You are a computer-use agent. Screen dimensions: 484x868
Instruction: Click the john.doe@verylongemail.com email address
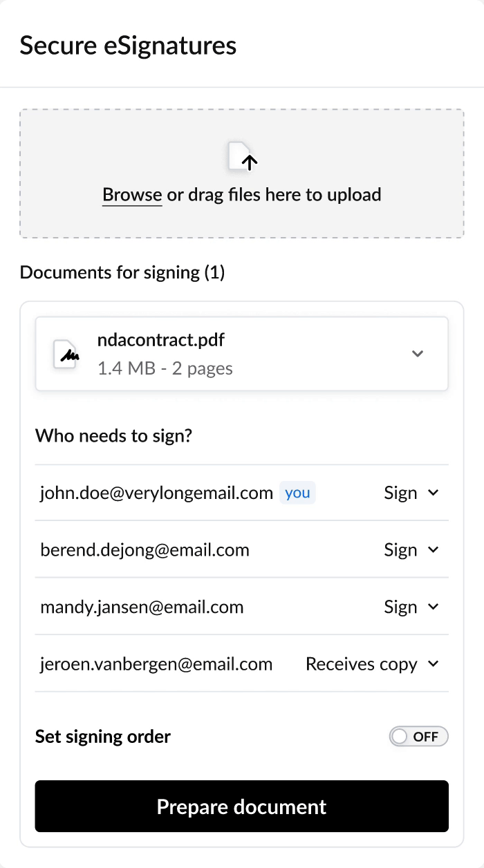(x=156, y=493)
